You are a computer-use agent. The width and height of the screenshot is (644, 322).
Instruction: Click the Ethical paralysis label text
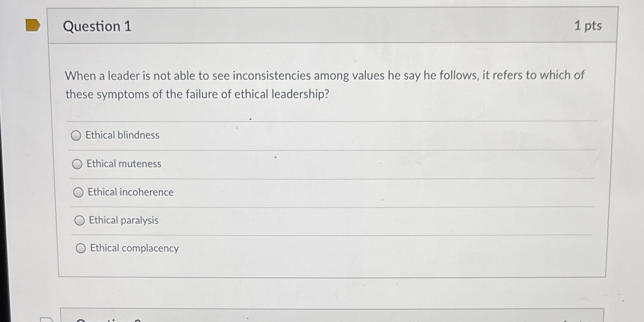tap(124, 220)
